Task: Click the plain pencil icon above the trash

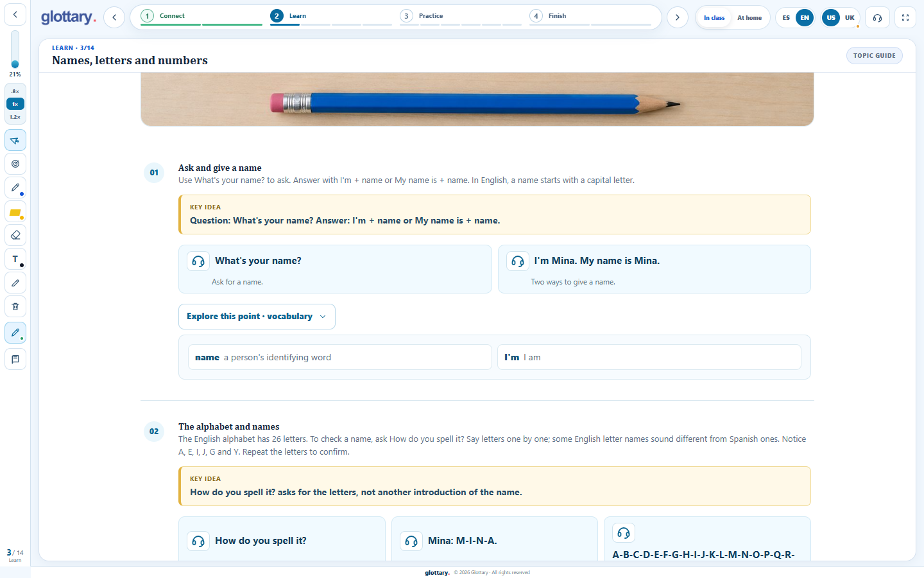Action: coord(15,283)
